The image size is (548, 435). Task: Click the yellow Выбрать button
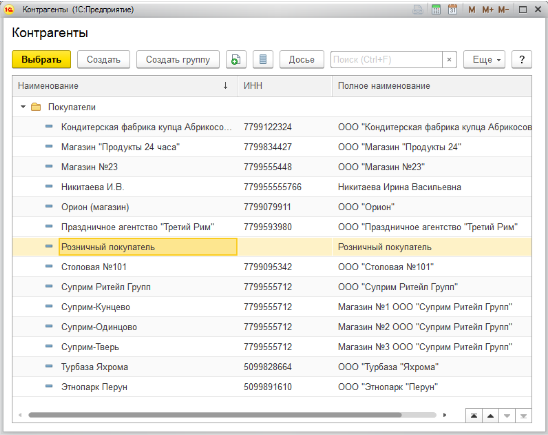(x=41, y=59)
